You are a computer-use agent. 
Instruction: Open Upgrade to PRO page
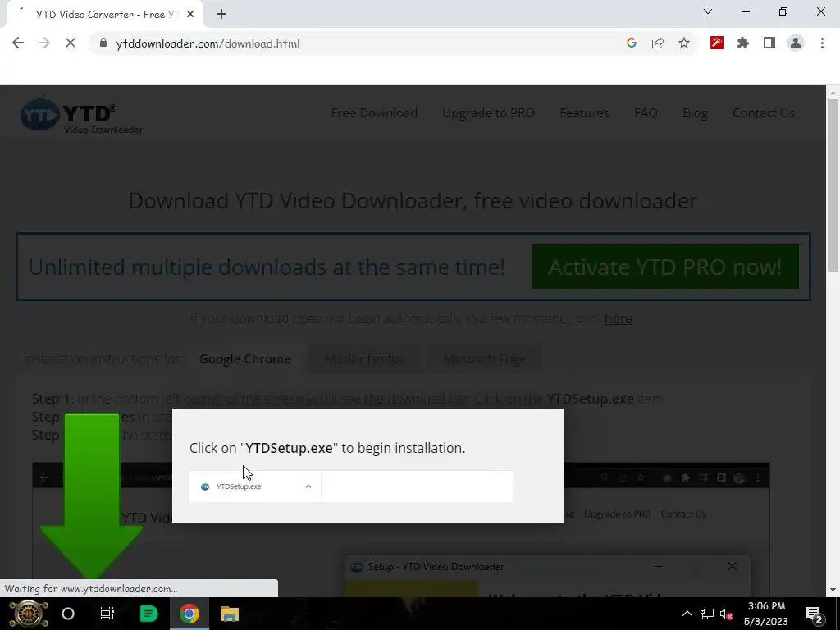pyautogui.click(x=489, y=113)
